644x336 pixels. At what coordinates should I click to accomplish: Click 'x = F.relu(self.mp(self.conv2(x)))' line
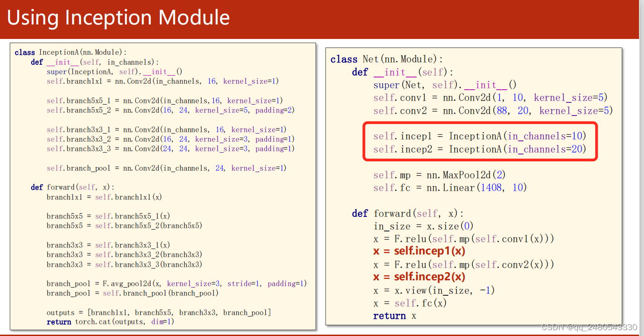[x=464, y=264]
